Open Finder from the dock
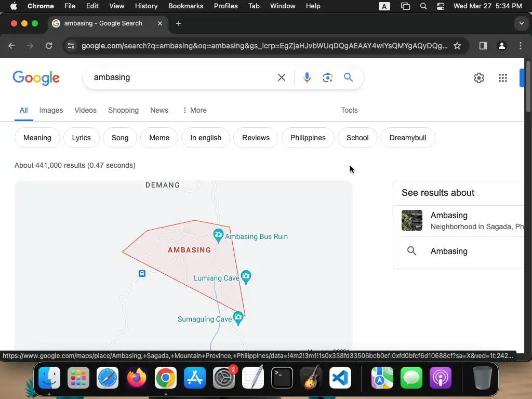The image size is (532, 399). tap(49, 378)
